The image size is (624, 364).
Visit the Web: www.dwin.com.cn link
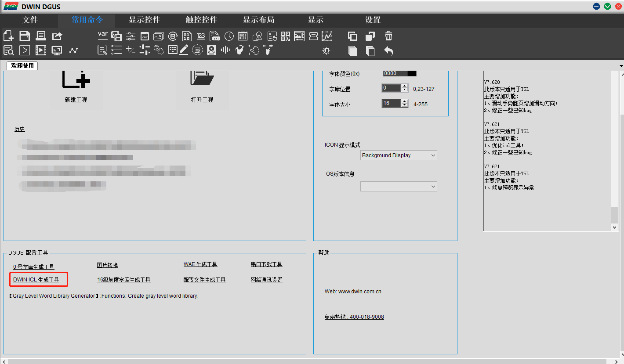pyautogui.click(x=353, y=292)
